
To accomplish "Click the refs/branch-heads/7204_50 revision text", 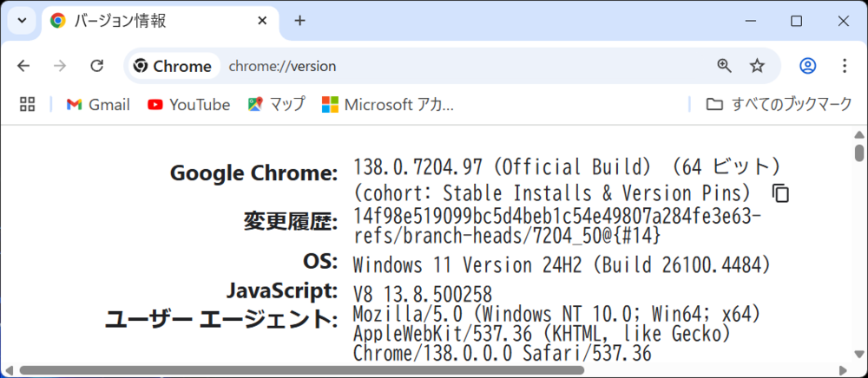I will [506, 236].
